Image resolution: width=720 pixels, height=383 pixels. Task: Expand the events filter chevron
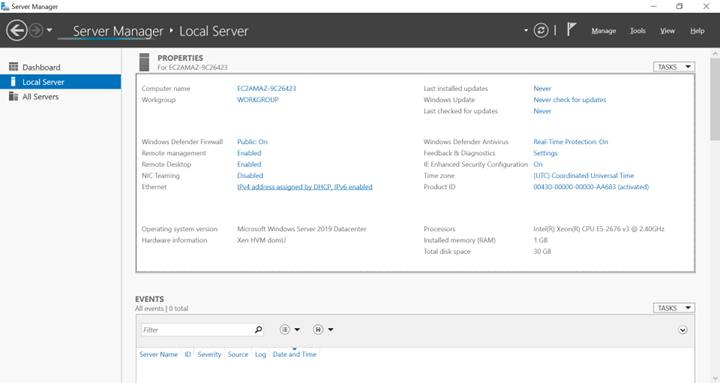click(x=683, y=330)
